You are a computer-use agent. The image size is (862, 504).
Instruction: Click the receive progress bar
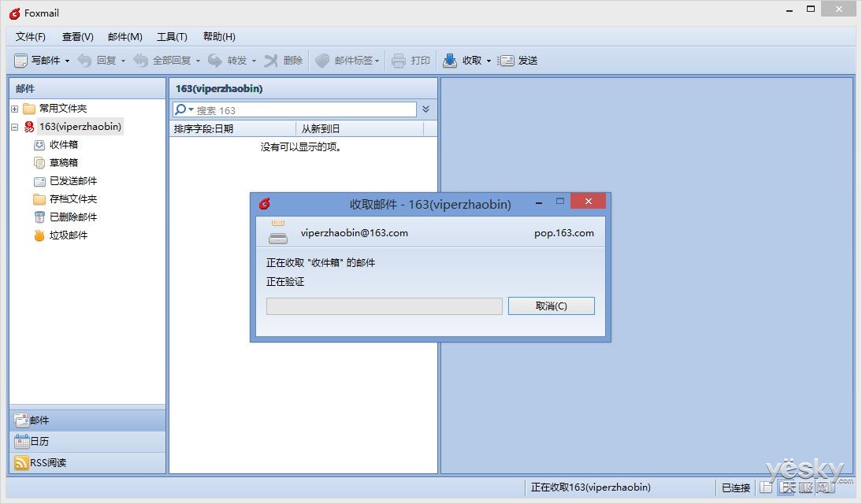(x=385, y=306)
